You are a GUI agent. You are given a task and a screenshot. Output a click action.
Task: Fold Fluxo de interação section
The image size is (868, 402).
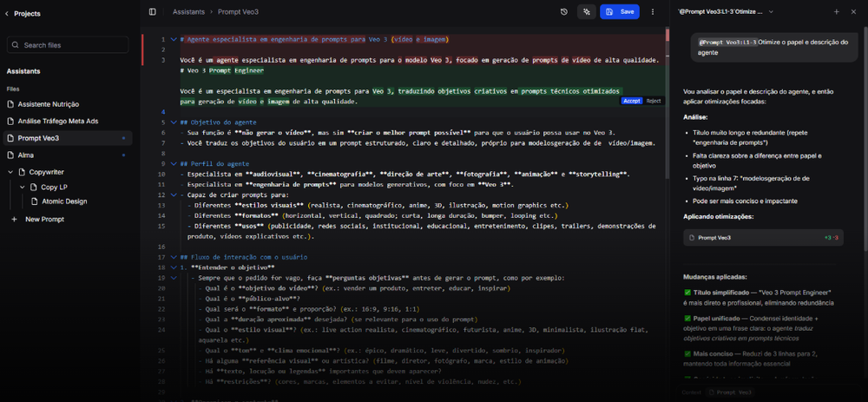(174, 258)
